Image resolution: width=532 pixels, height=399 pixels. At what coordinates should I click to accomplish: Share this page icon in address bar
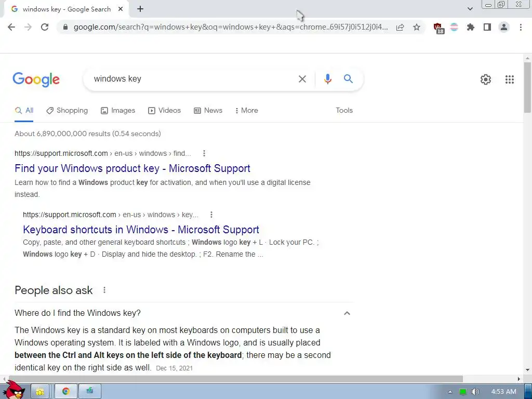[400, 27]
